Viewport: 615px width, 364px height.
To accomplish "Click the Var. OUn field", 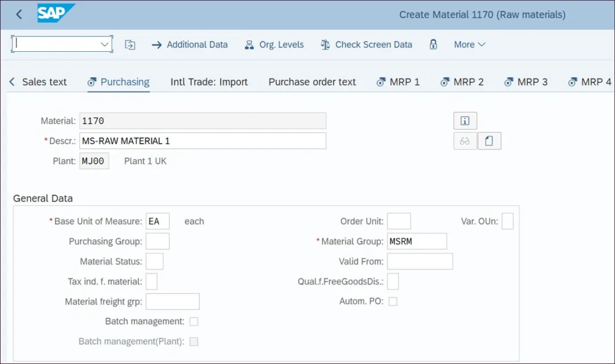I will [507, 221].
